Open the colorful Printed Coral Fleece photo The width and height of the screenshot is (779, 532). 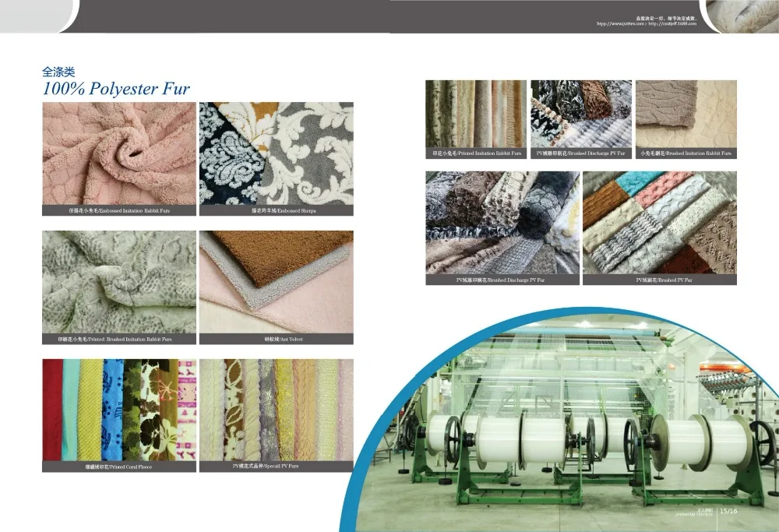tap(119, 410)
